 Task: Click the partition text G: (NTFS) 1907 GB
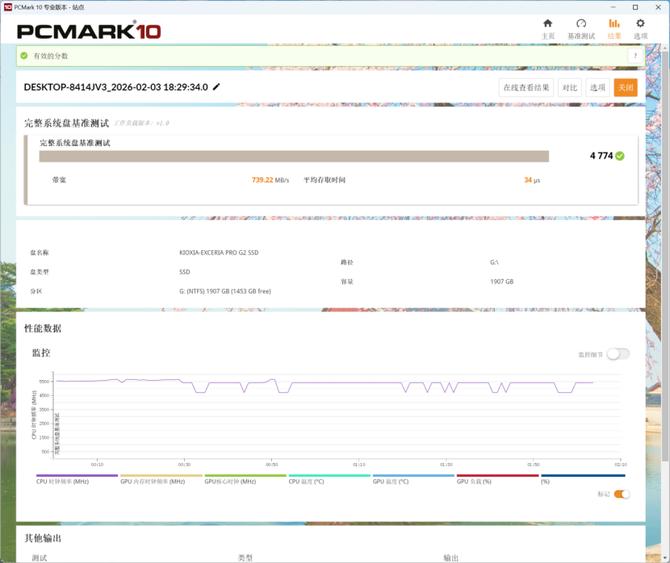pyautogui.click(x=225, y=291)
